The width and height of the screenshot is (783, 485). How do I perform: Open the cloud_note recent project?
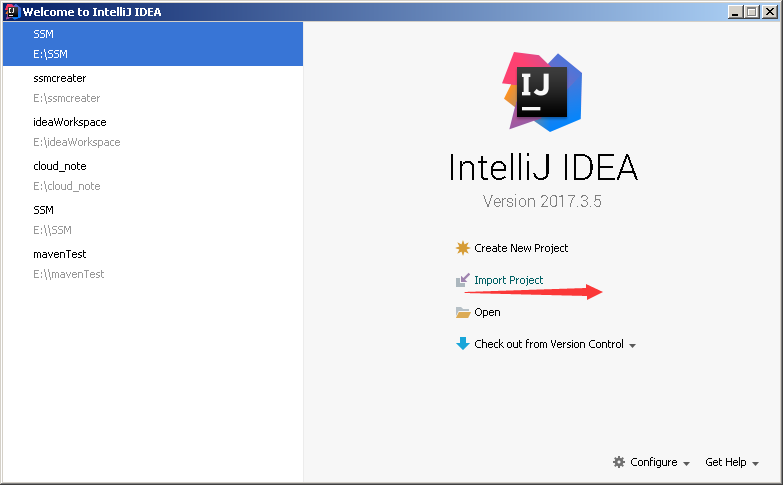tap(153, 176)
